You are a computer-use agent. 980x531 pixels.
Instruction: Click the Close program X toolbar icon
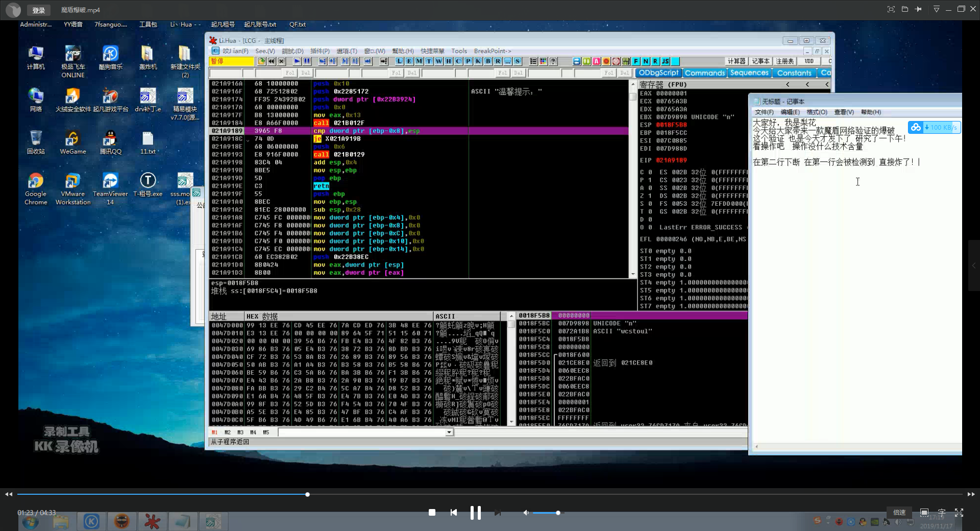click(281, 61)
